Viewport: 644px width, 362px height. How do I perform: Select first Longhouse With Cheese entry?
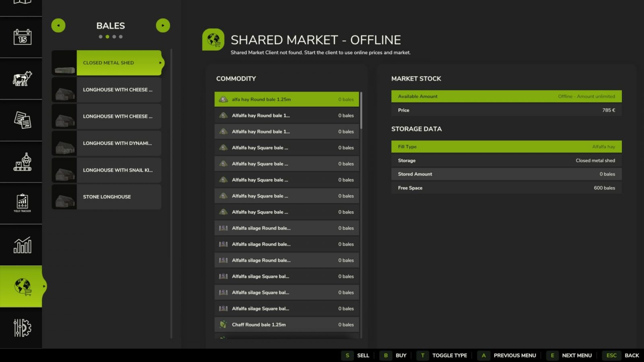[x=107, y=90]
